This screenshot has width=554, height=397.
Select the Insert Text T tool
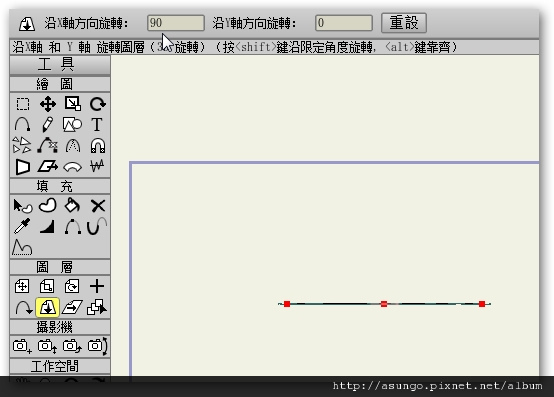pos(97,125)
